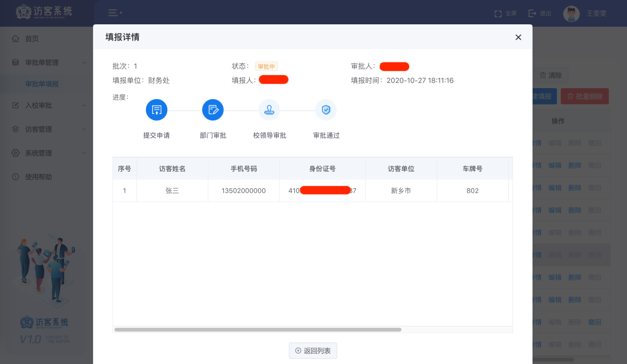Select the 审批单填报 submenu item
The image size is (627, 364).
(42, 84)
